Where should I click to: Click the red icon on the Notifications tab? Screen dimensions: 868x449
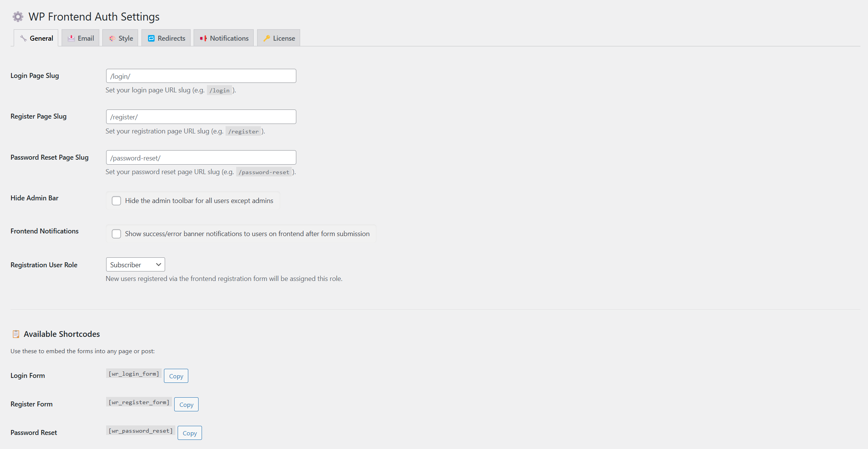pyautogui.click(x=203, y=38)
